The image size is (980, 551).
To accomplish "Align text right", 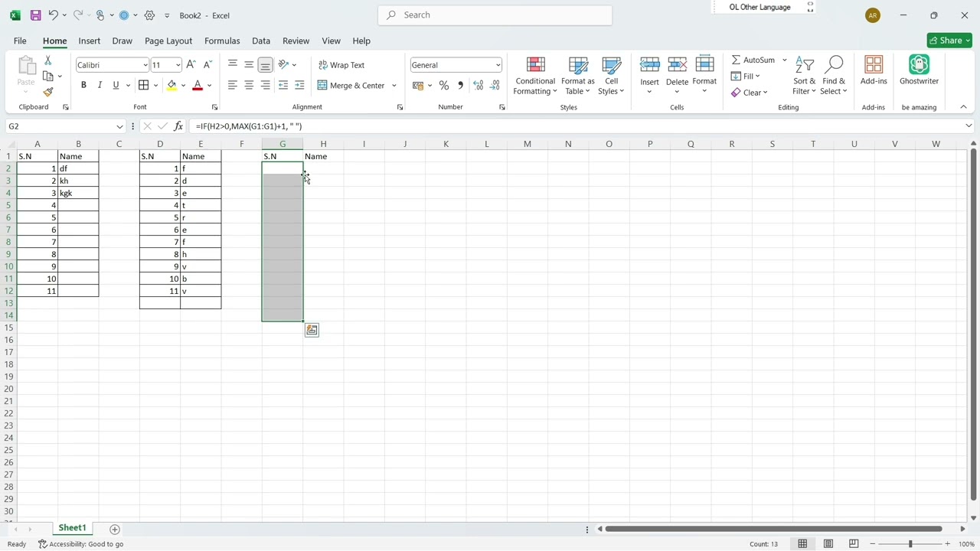I will tap(265, 85).
